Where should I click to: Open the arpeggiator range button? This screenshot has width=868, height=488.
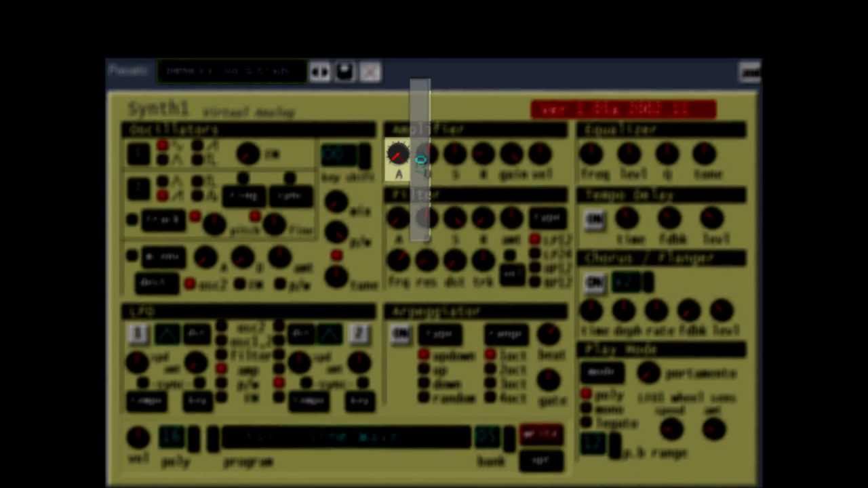click(506, 334)
